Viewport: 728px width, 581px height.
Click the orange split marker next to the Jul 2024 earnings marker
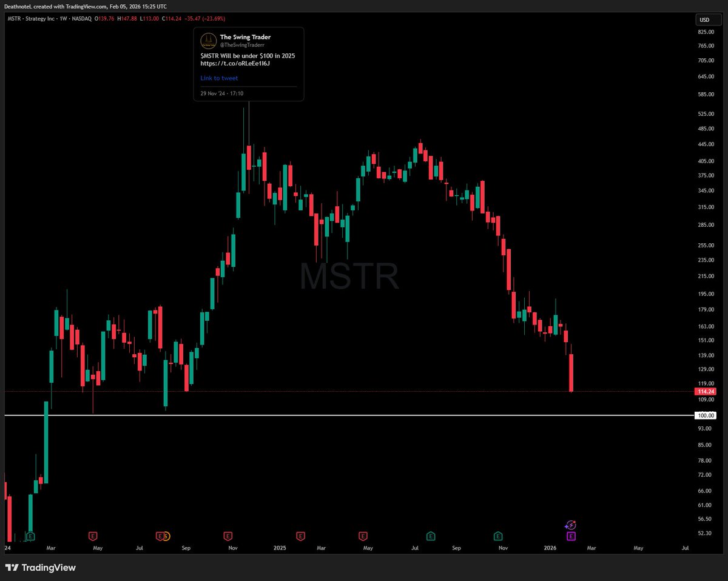pos(167,536)
